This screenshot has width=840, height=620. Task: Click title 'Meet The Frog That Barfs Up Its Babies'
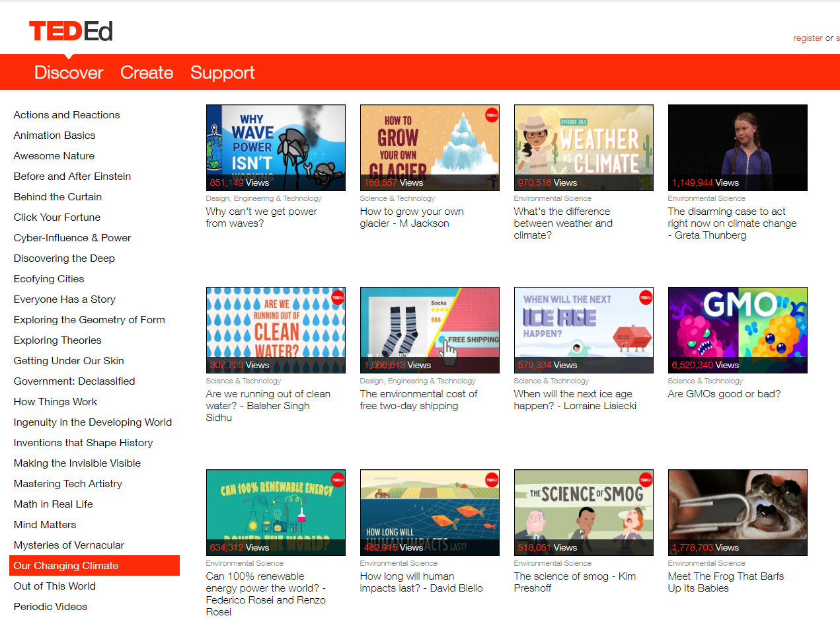coord(726,582)
